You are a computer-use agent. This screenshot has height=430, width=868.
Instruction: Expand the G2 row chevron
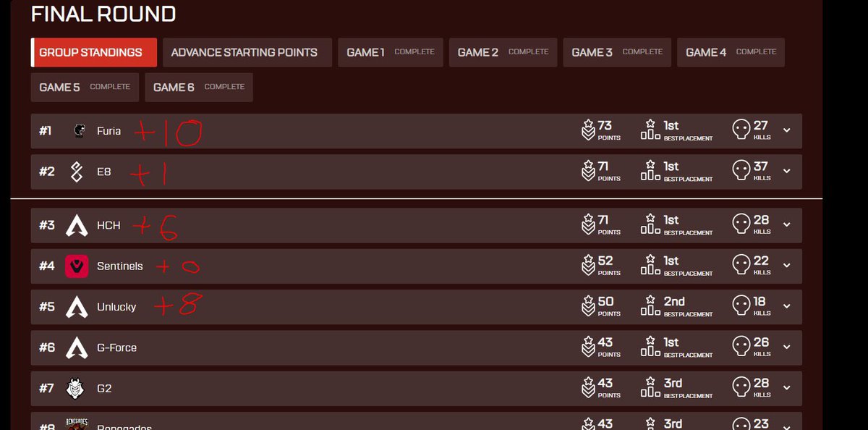pyautogui.click(x=787, y=388)
